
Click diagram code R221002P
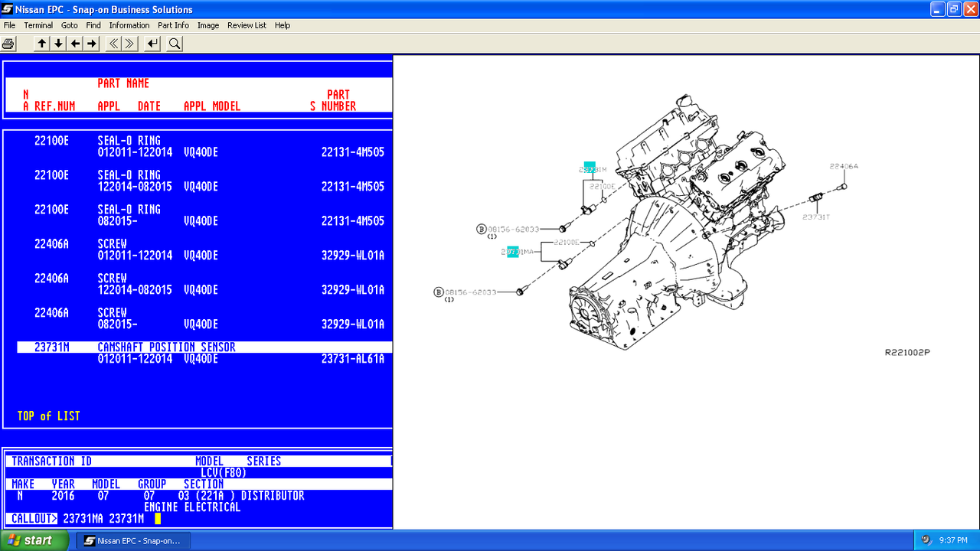click(x=907, y=353)
